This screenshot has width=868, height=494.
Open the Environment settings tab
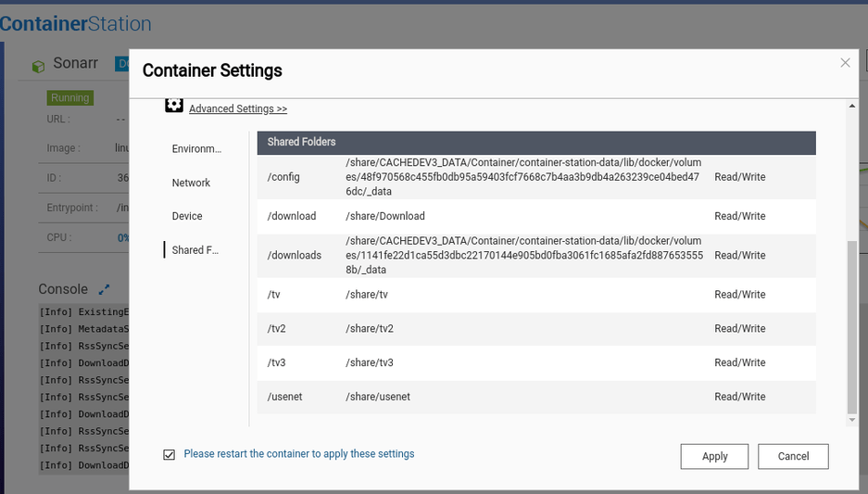(196, 148)
